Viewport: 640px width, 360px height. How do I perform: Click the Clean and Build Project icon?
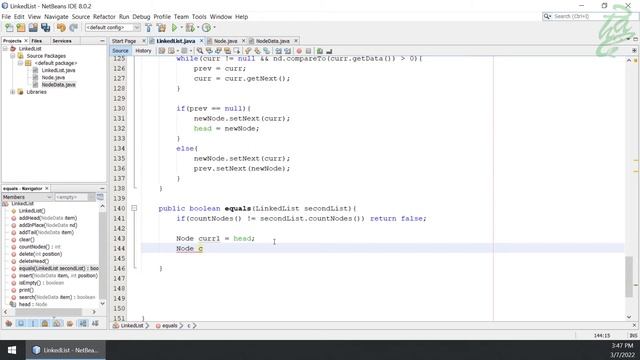(162, 28)
